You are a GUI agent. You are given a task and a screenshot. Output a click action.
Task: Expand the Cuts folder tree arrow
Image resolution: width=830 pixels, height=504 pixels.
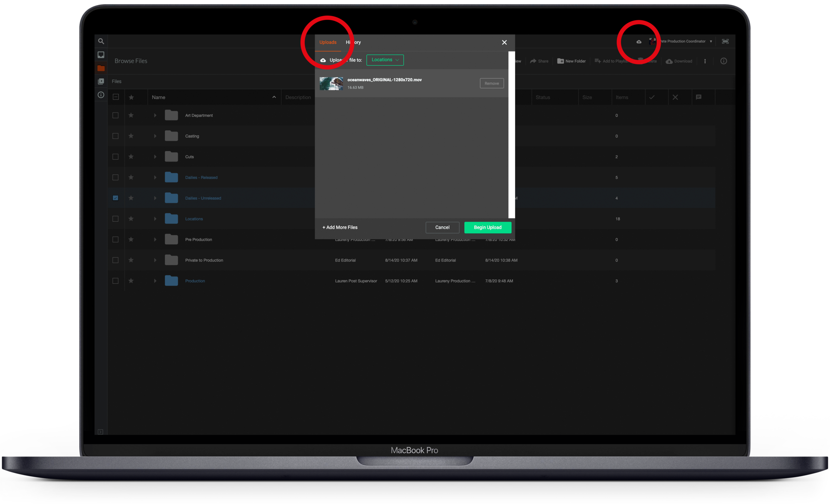[x=155, y=157]
